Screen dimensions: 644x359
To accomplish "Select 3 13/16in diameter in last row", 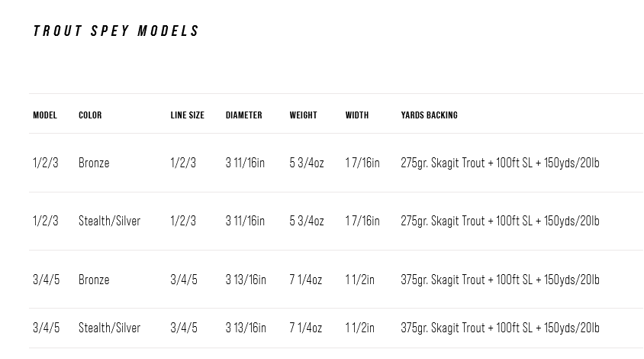I will pos(246,328).
